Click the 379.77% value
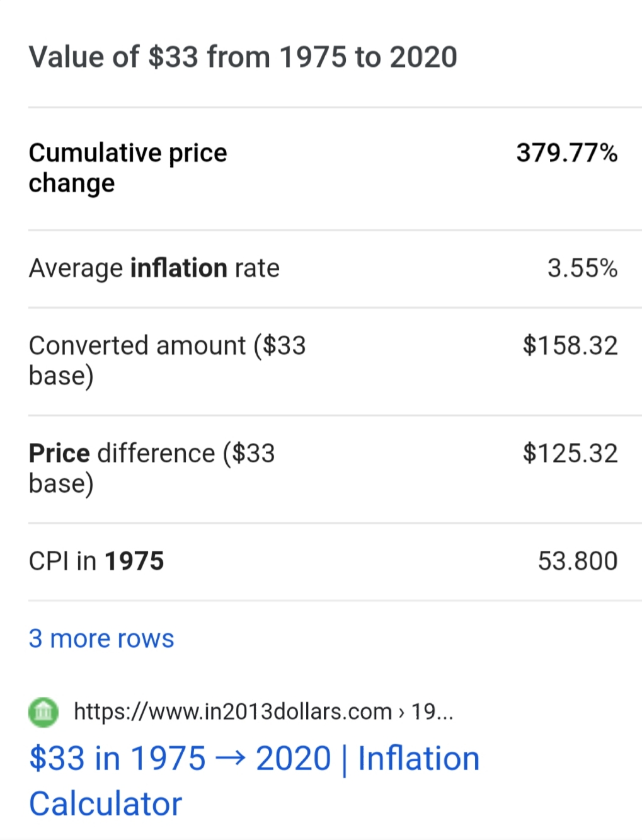Viewport: 642px width, 840px height. [567, 153]
